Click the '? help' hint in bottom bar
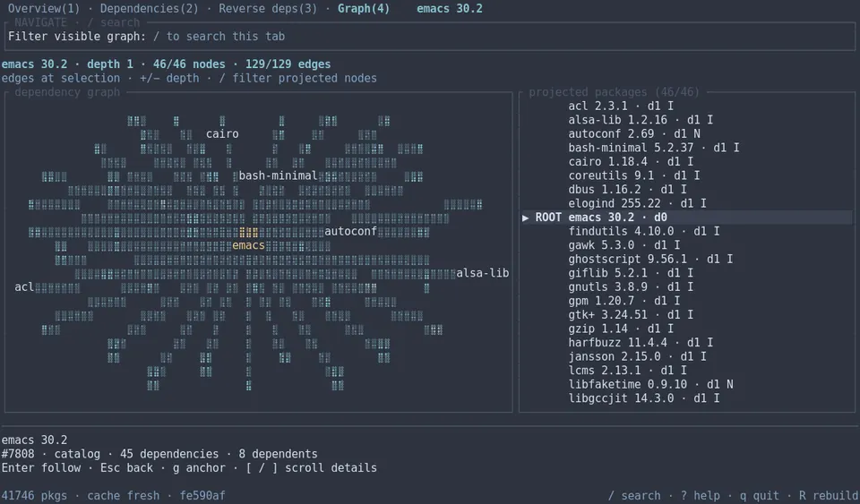 pos(701,496)
